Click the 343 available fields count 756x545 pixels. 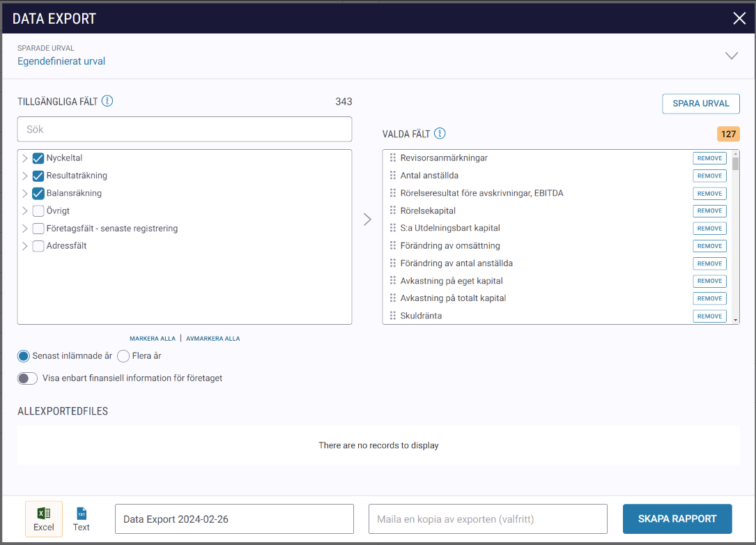click(x=344, y=102)
